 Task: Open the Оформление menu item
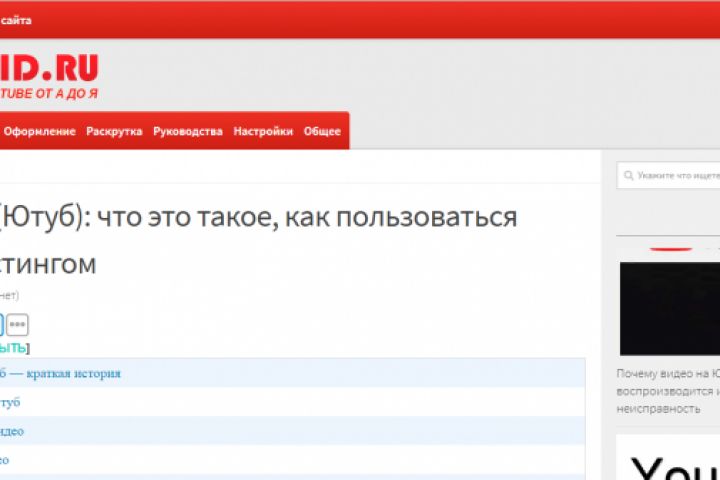click(x=39, y=131)
